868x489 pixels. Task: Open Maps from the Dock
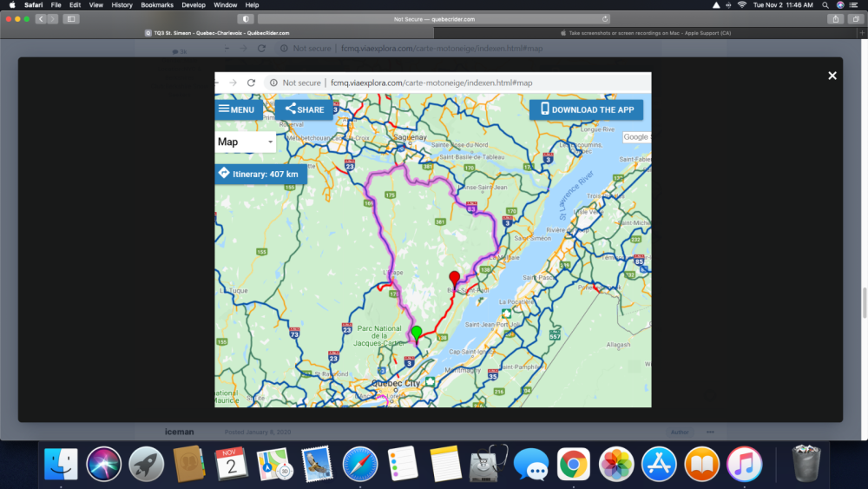[x=274, y=464]
